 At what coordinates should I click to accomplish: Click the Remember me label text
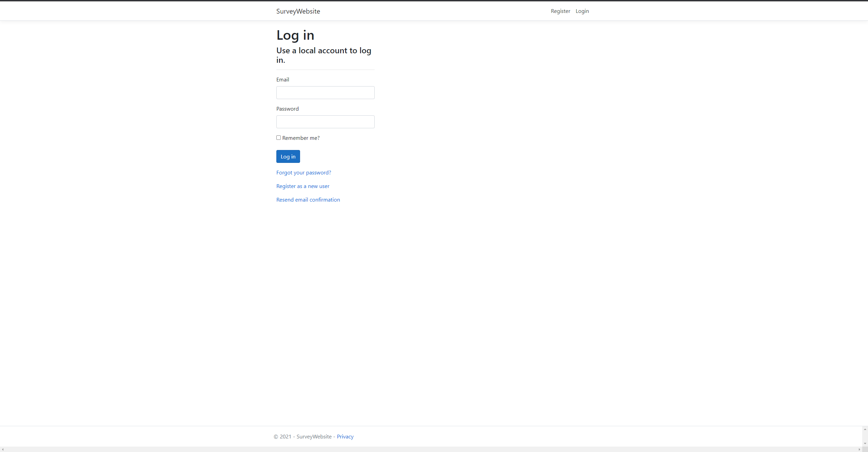(x=301, y=138)
